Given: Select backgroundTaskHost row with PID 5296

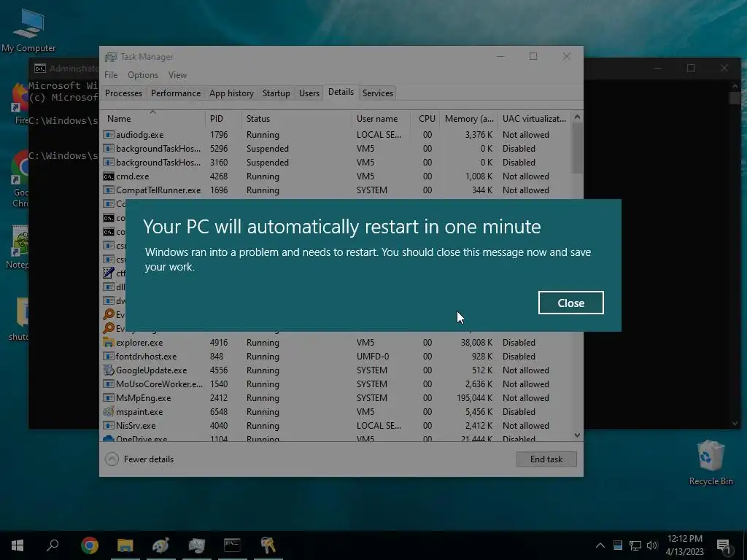Looking at the screenshot, I should (x=336, y=149).
